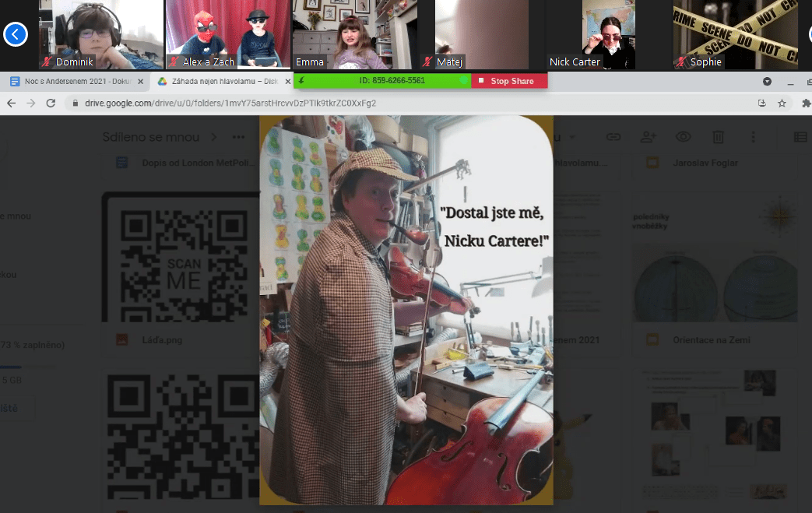Click the install app icon in address bar
The height and width of the screenshot is (513, 812).
coord(761,103)
